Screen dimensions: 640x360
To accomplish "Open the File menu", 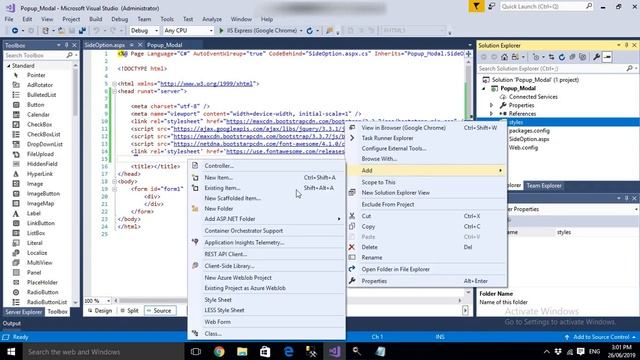I will coord(9,19).
